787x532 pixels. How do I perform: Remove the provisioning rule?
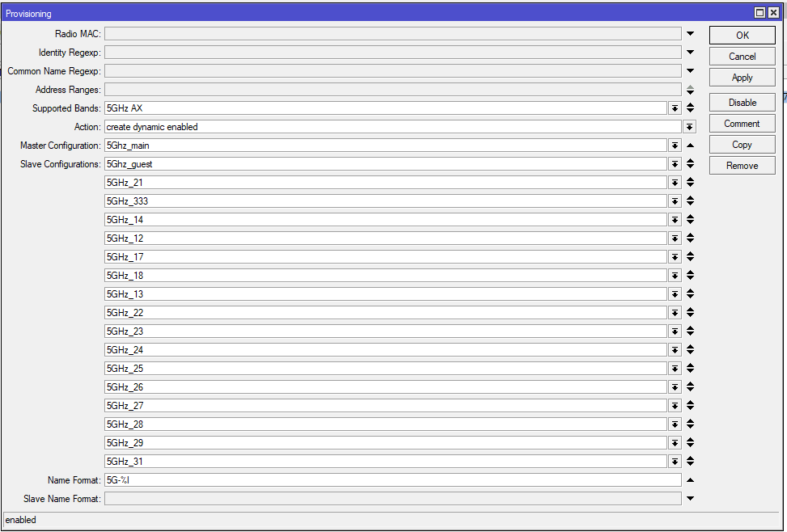742,166
